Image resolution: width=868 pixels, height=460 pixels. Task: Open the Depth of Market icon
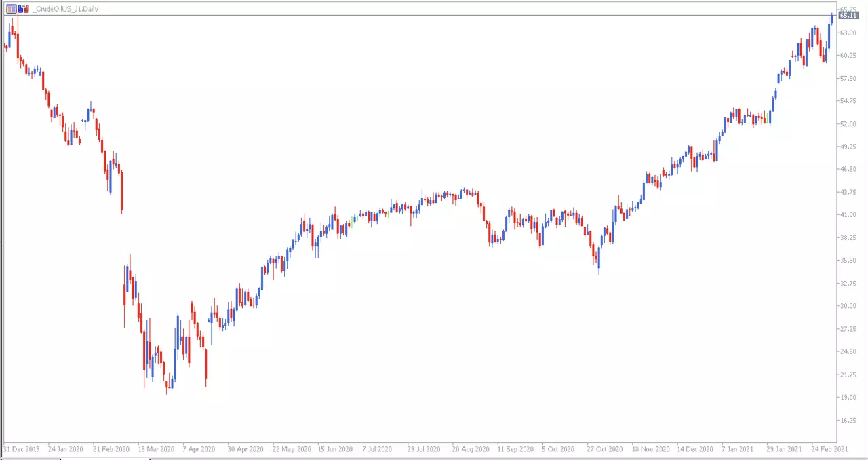[x=24, y=9]
